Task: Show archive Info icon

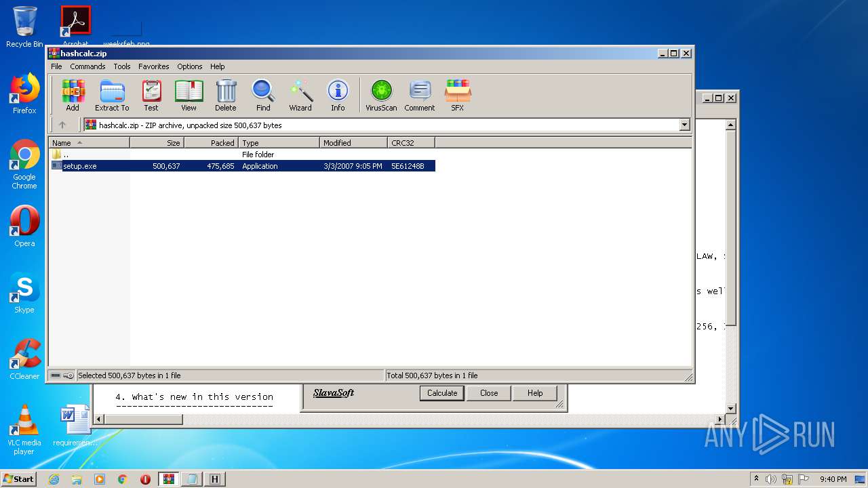Action: coord(338,95)
